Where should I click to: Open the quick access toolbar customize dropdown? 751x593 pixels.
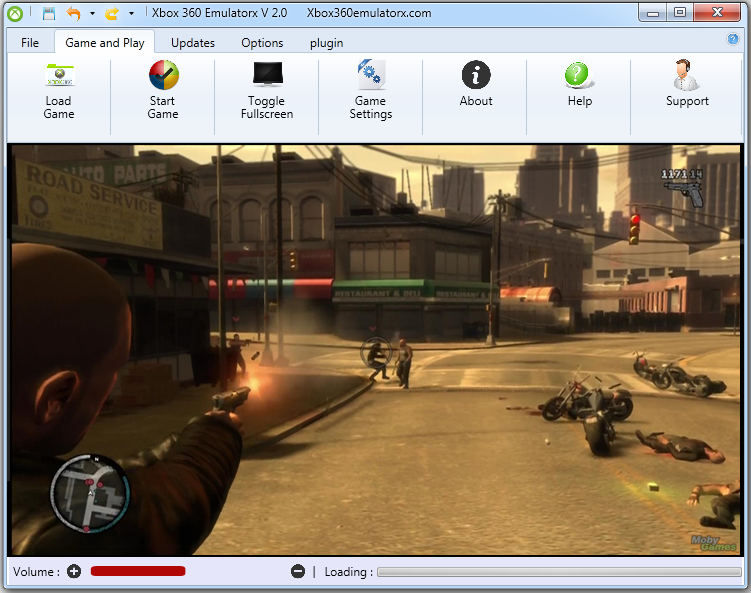click(131, 13)
